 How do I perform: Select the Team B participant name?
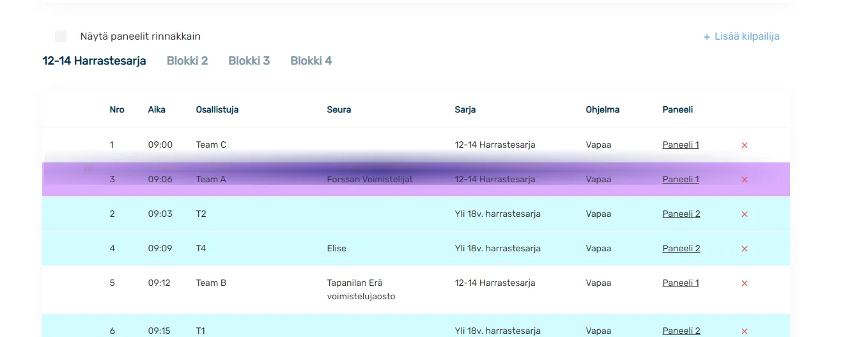click(211, 283)
